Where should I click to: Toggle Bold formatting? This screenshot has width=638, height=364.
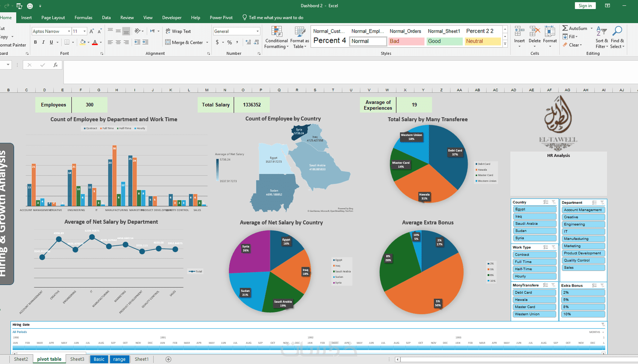(35, 42)
